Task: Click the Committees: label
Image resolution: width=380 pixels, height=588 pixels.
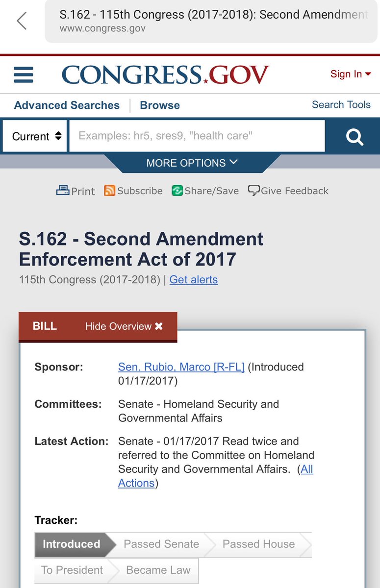Action: (x=68, y=404)
